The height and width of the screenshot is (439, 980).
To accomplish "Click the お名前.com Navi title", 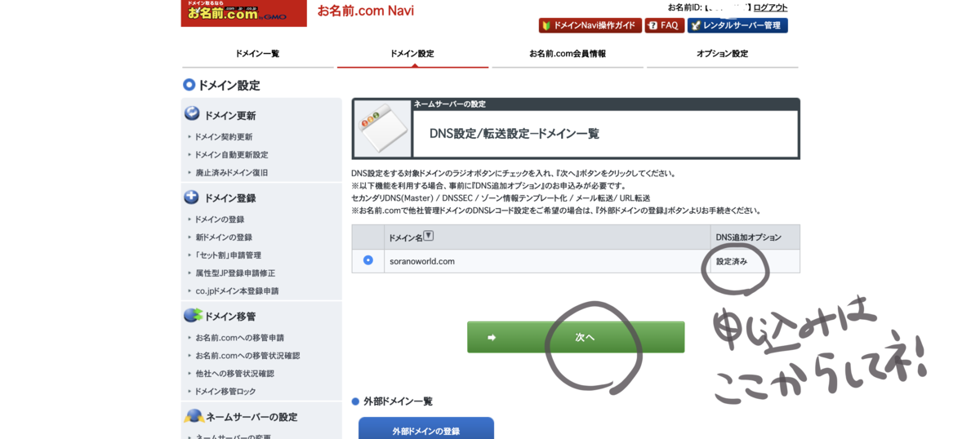I will [366, 11].
